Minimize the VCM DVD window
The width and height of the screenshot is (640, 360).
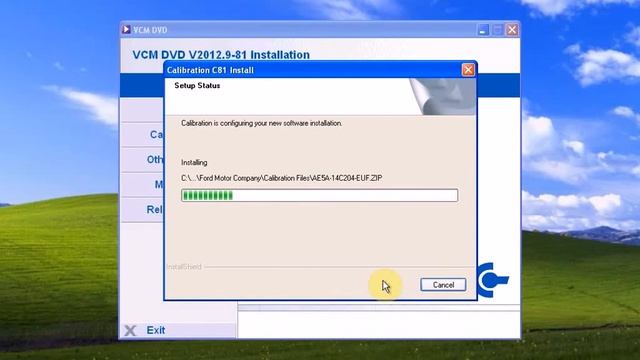[x=483, y=30]
